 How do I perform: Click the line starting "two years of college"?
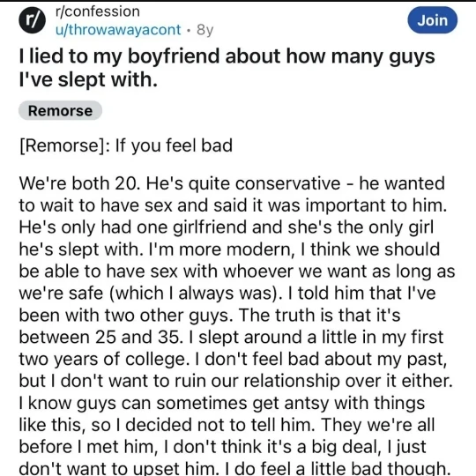233,359
